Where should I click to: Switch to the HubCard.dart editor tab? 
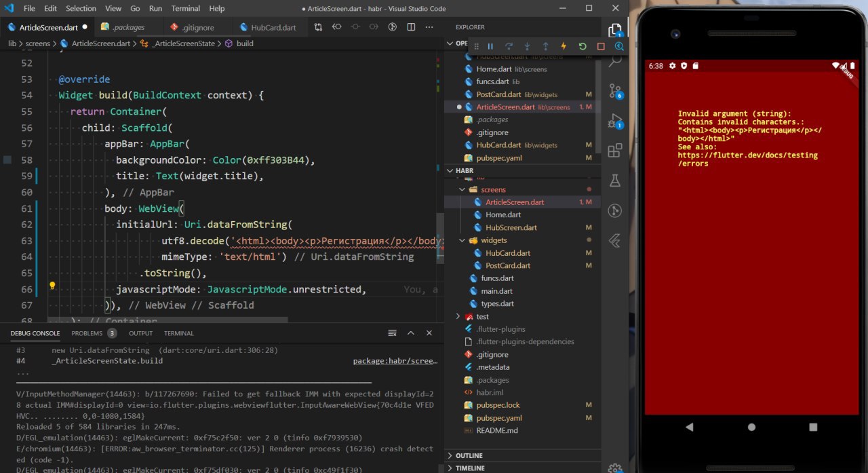269,28
